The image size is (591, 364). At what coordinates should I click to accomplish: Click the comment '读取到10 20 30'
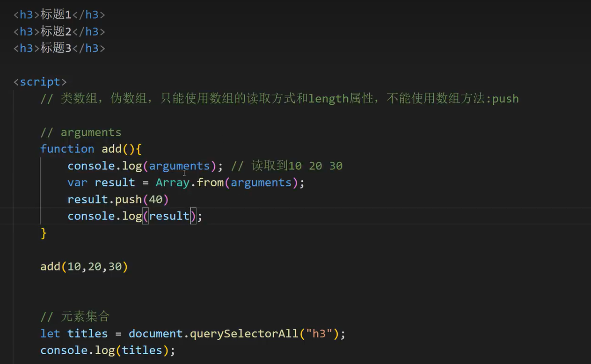(287, 166)
